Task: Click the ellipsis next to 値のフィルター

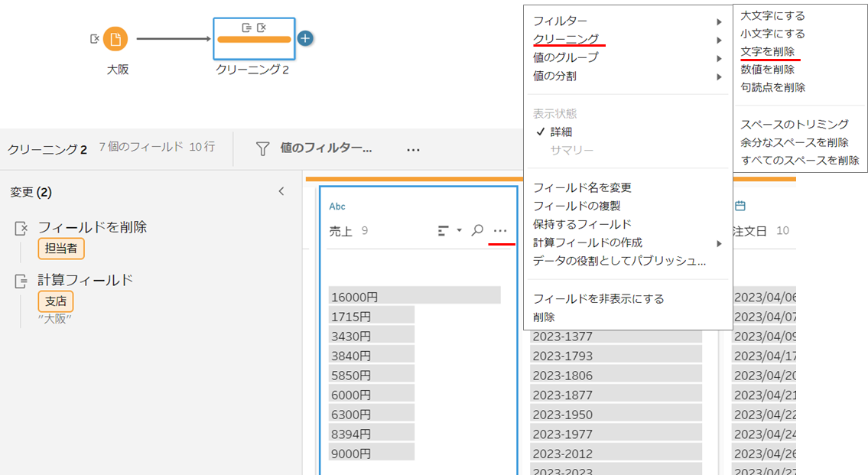Action: tap(412, 149)
